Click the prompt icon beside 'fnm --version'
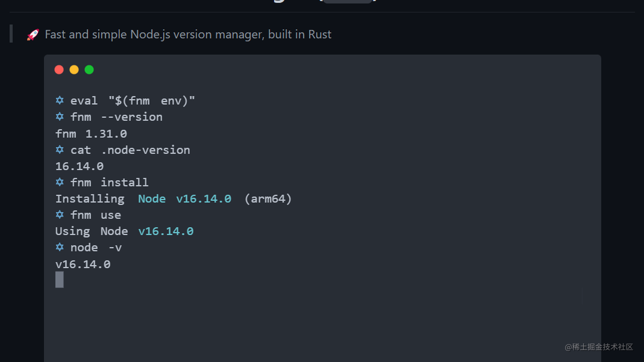This screenshot has width=644, height=362. click(x=59, y=117)
